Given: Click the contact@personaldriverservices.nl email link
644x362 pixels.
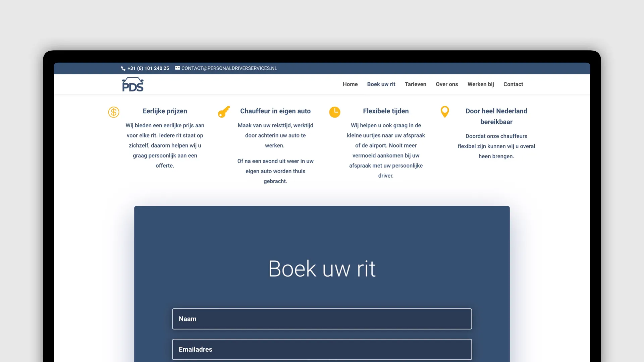Looking at the screenshot, I should [x=229, y=68].
